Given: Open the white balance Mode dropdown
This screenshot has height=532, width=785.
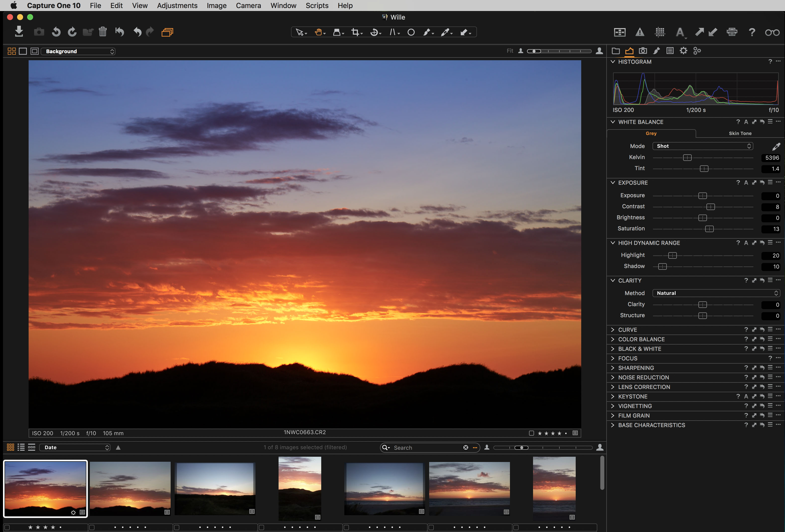Looking at the screenshot, I should click(703, 146).
